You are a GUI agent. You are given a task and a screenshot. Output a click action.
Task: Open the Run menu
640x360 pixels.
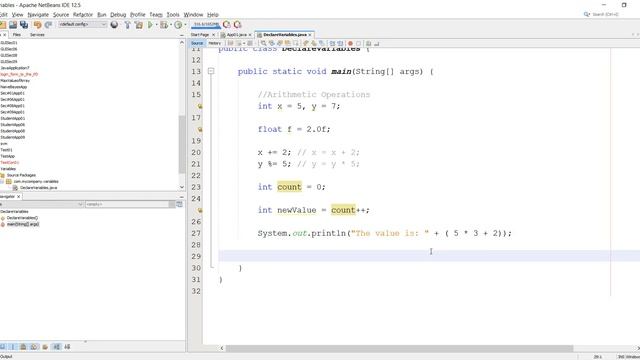point(102,15)
